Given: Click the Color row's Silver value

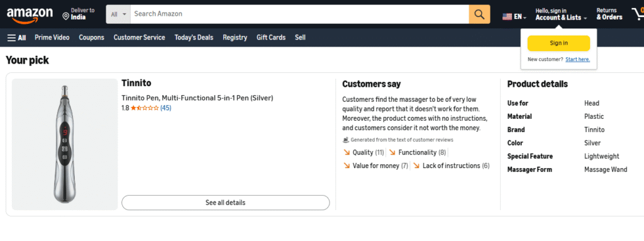Looking at the screenshot, I should coord(592,143).
